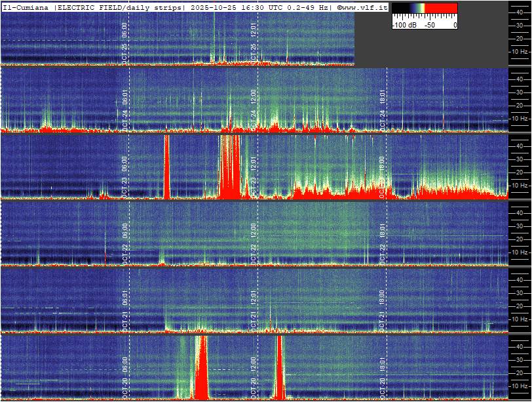This screenshot has width=532, height=402.
Task: Click the 12:00 time marker on OCT 22 strip
Action: 254,230
